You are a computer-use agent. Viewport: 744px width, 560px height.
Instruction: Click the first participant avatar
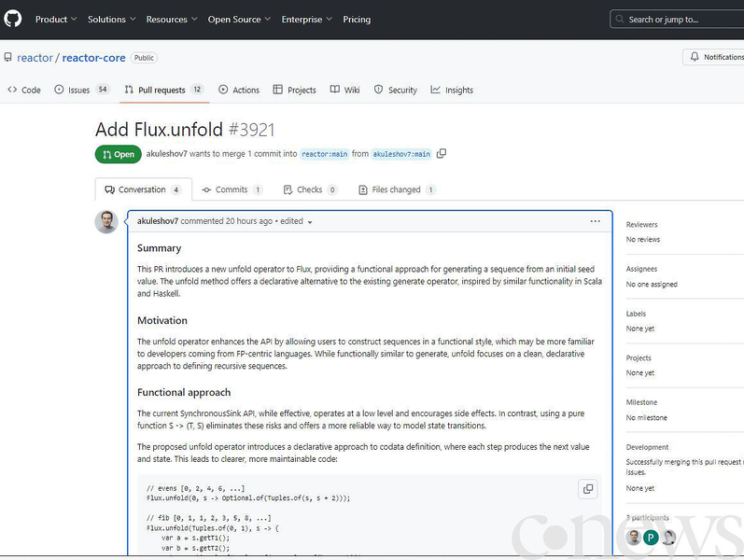click(x=634, y=538)
